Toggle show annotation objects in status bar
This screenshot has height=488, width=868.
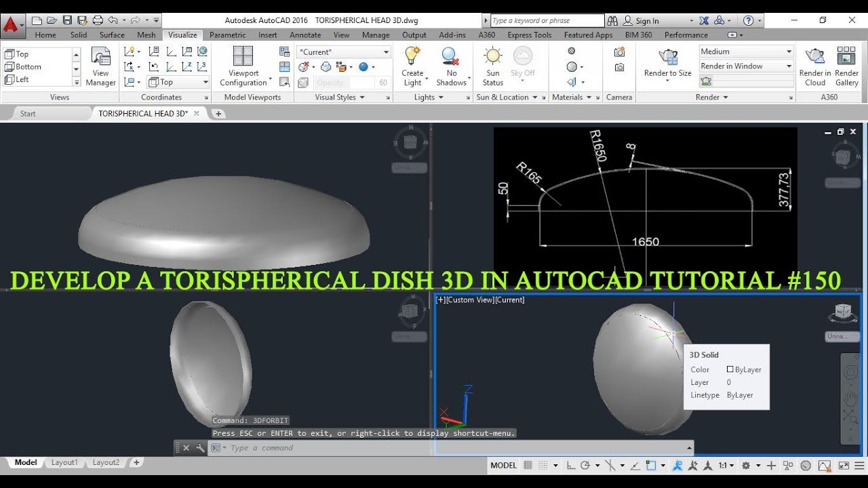(677, 466)
